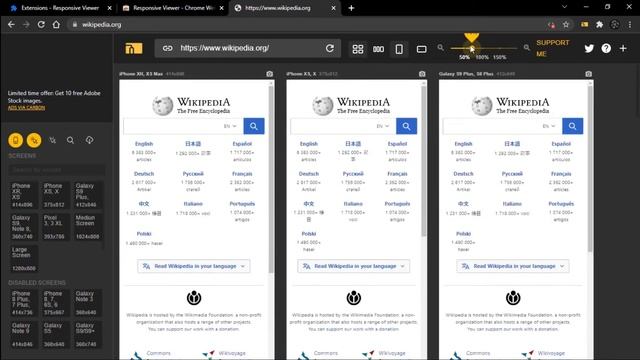Set zoom to 150% label
The image size is (640, 360).
pos(500,57)
